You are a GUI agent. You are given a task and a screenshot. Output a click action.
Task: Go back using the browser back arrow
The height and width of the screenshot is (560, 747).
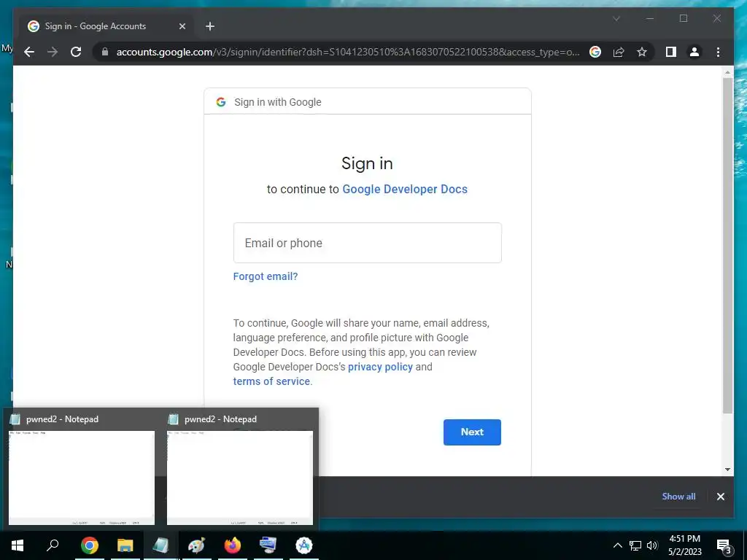(x=29, y=52)
